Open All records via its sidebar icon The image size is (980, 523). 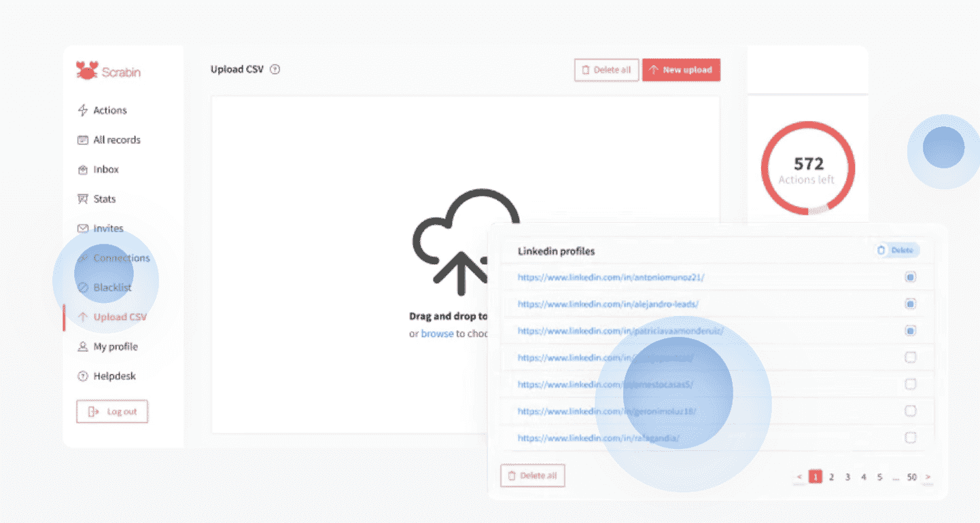click(83, 140)
